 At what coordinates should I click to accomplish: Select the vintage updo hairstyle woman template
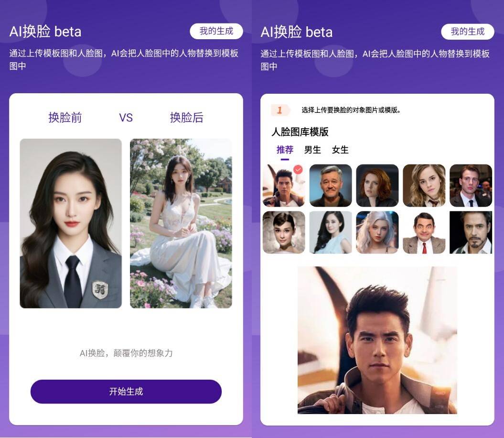(x=284, y=232)
